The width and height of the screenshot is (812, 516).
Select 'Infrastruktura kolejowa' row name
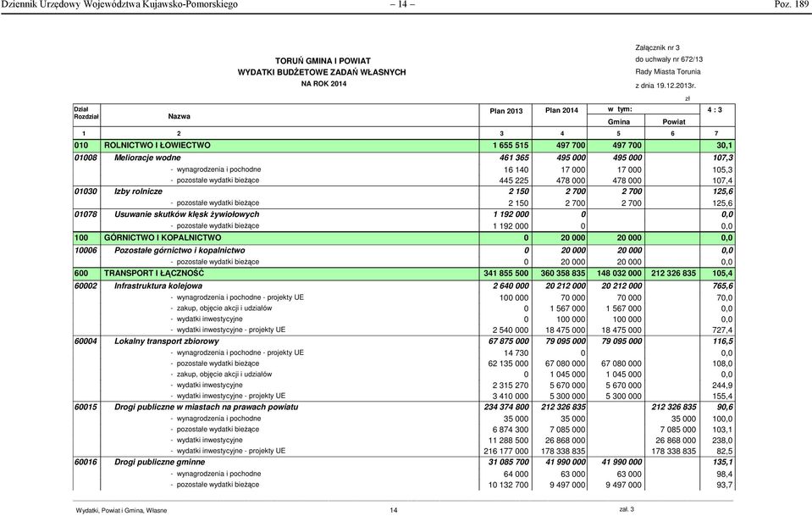(158, 286)
